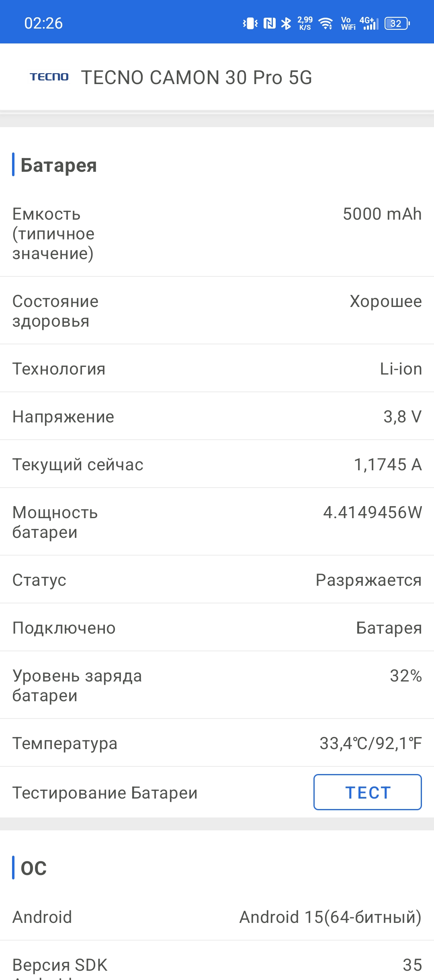Tap the VoWiFi indicator icon
Screen dimensions: 434x980
pos(348,23)
